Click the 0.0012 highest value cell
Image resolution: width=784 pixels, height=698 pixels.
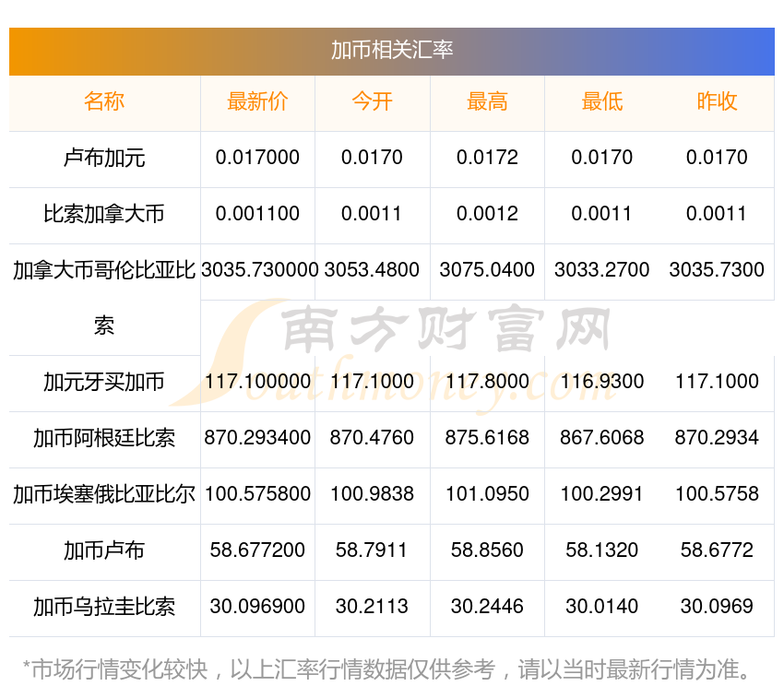coord(487,214)
